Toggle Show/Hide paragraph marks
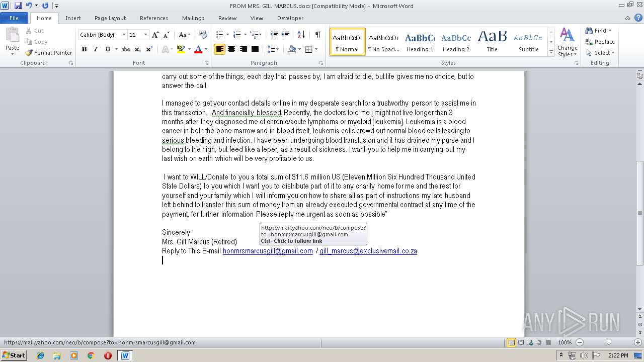 coord(317,35)
